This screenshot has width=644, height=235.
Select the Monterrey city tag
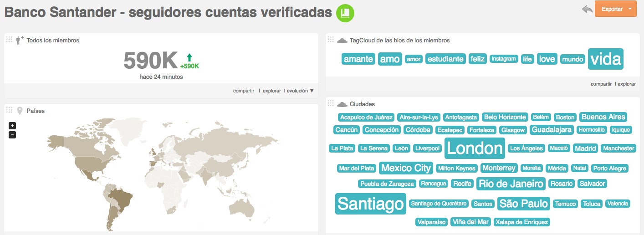(499, 168)
